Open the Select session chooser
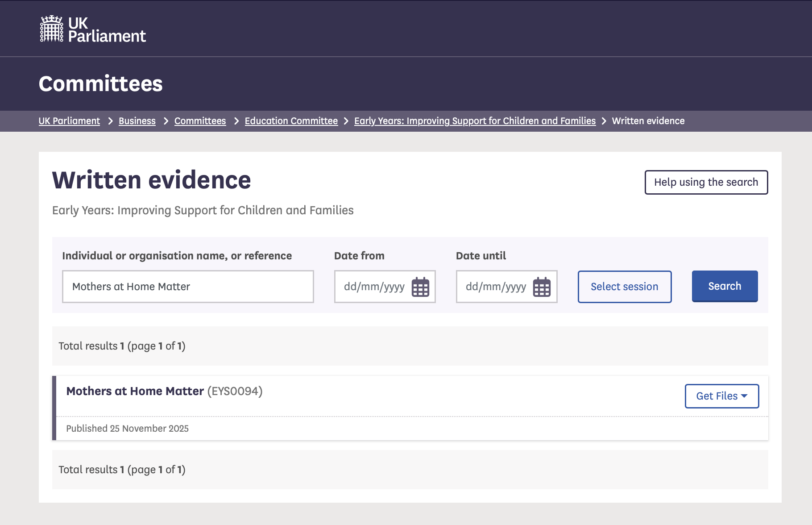The width and height of the screenshot is (812, 525). [x=625, y=287]
